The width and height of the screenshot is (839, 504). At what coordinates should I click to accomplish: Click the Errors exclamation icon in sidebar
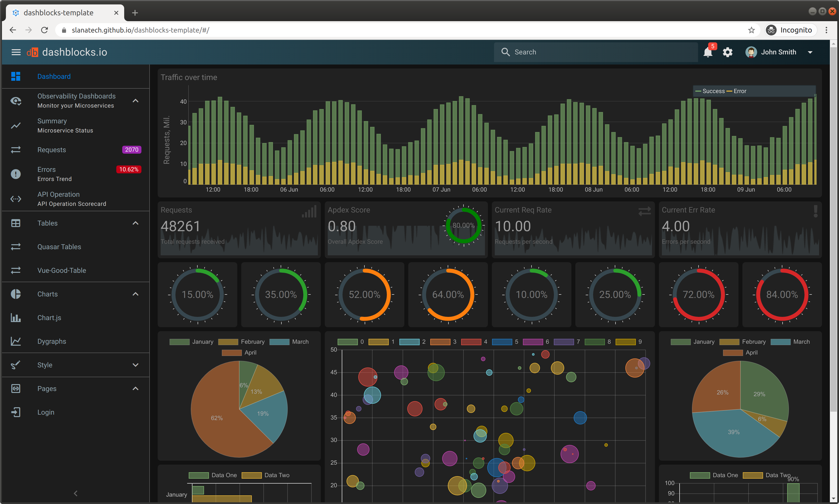(16, 174)
